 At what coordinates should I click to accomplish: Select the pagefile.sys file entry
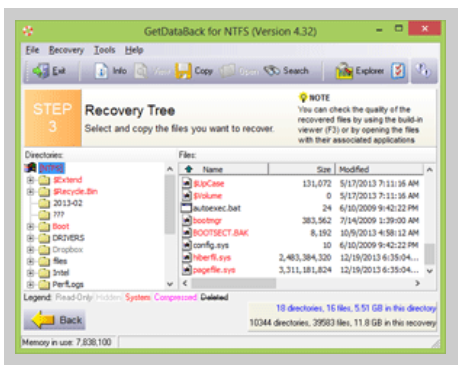click(214, 270)
